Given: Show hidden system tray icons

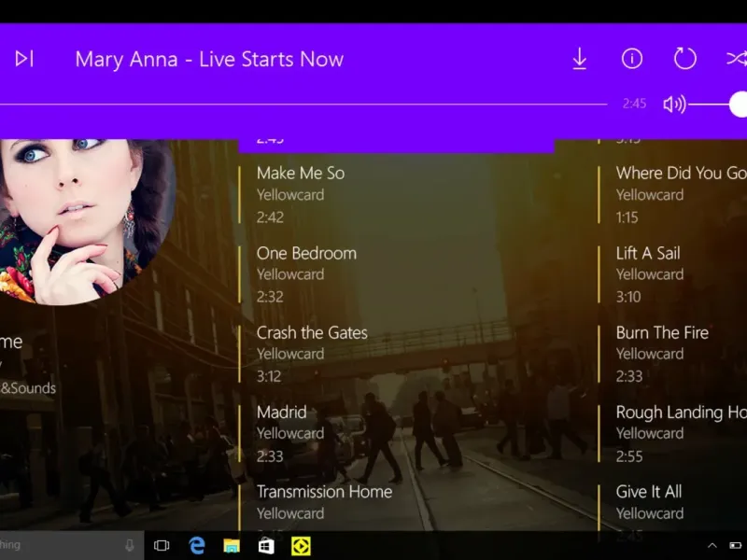Looking at the screenshot, I should [712, 545].
